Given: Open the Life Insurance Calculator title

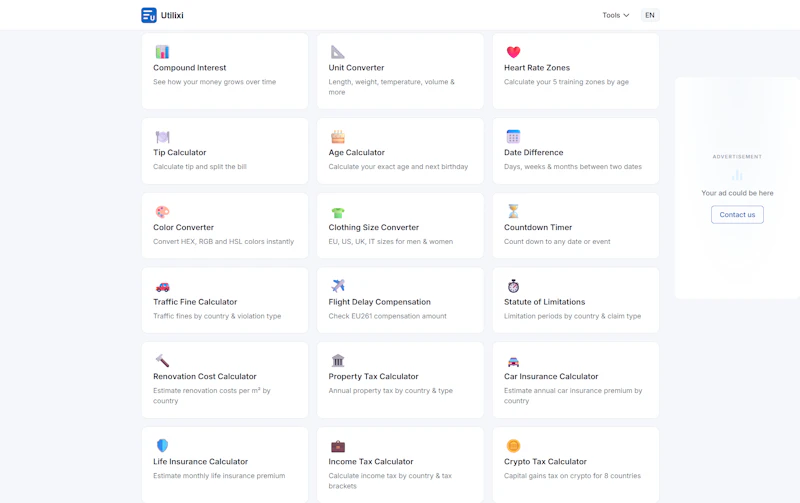Looking at the screenshot, I should (x=201, y=461).
